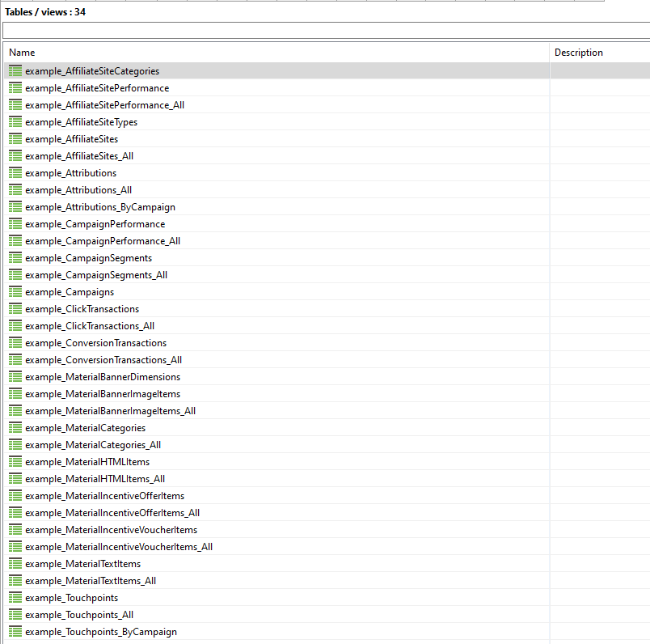Focus the filter input field above the table list
This screenshot has height=644, width=650.
[323, 31]
